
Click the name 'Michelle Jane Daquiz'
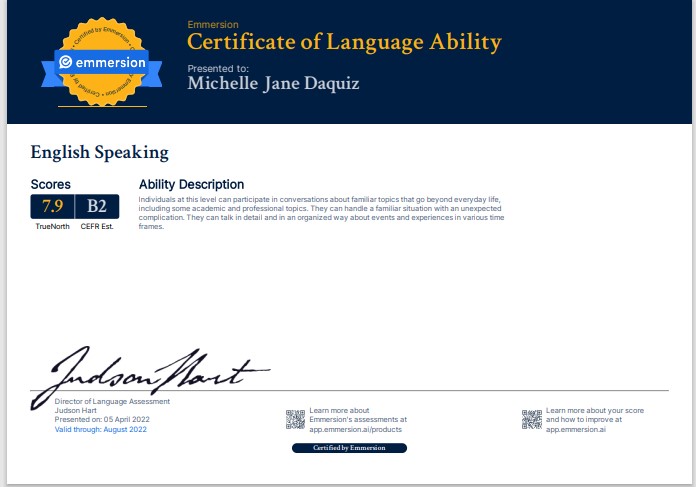click(x=273, y=83)
